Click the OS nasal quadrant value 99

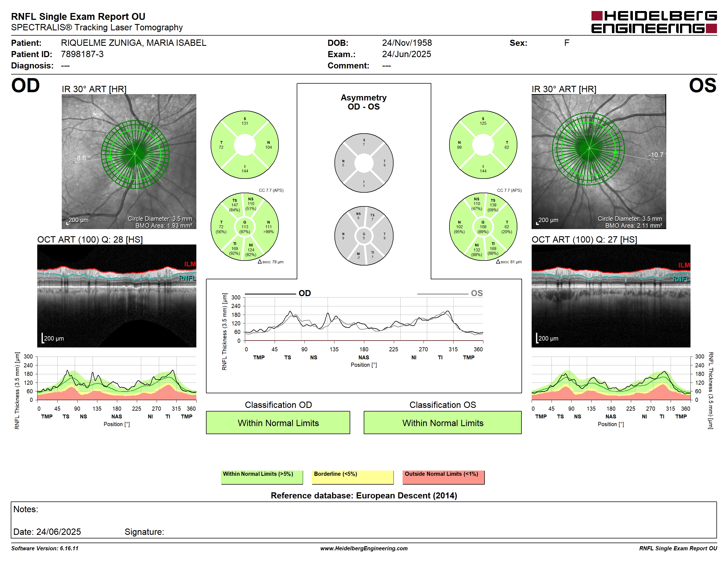tap(459, 147)
